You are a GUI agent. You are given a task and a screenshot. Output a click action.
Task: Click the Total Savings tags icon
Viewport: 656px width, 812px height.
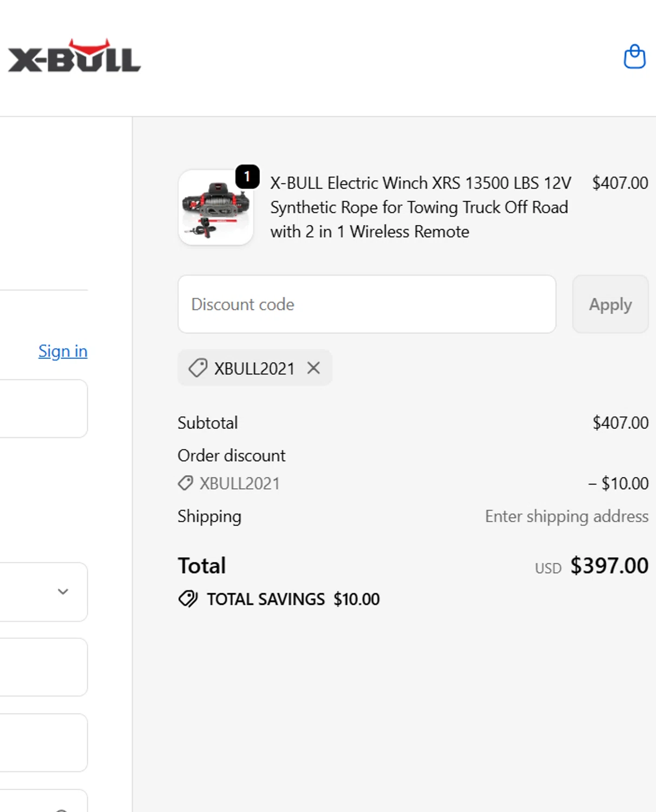[188, 599]
